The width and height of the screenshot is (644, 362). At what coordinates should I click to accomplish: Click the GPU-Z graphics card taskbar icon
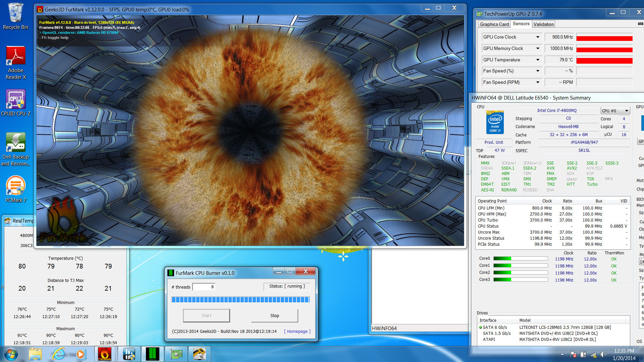[176, 354]
